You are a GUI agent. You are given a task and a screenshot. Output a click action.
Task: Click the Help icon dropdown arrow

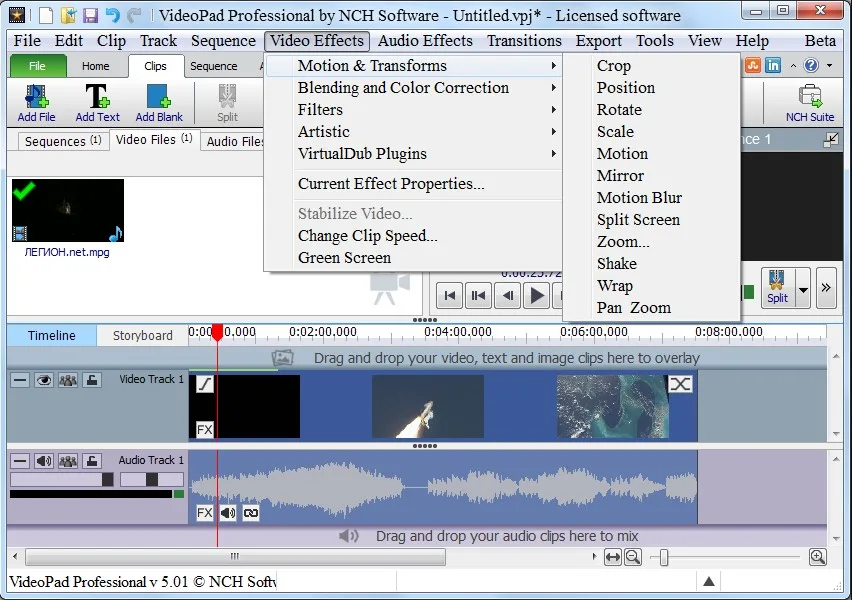click(829, 66)
